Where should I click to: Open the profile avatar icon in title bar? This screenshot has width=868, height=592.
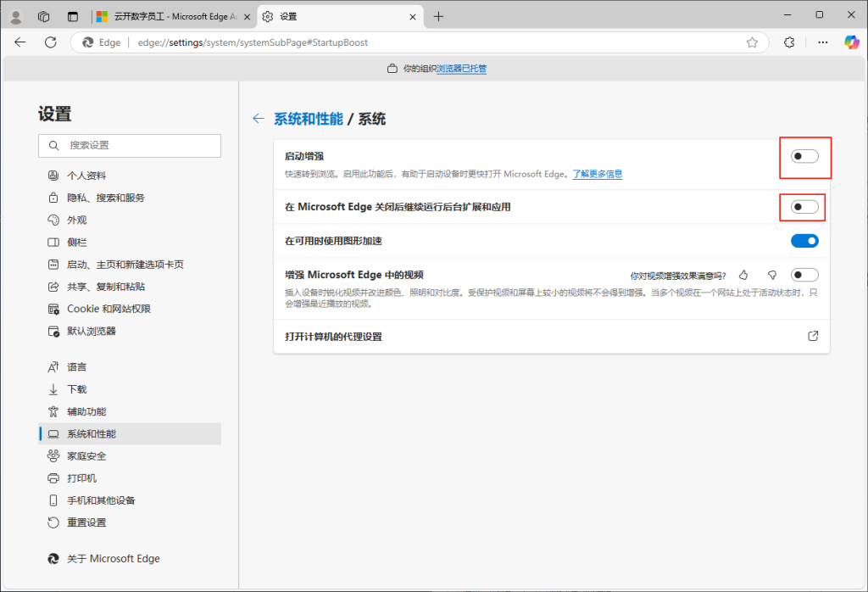pos(16,17)
